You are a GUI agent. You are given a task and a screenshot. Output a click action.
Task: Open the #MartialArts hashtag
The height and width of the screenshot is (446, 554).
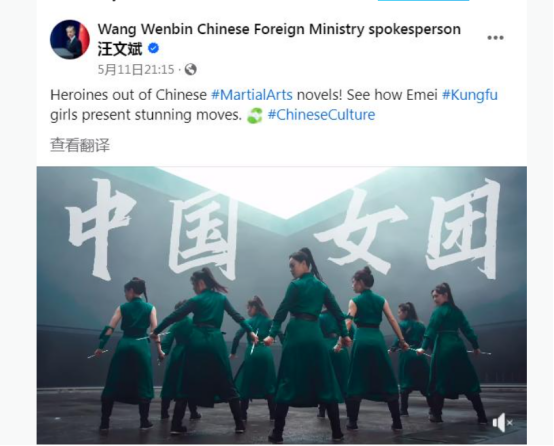[x=252, y=95]
